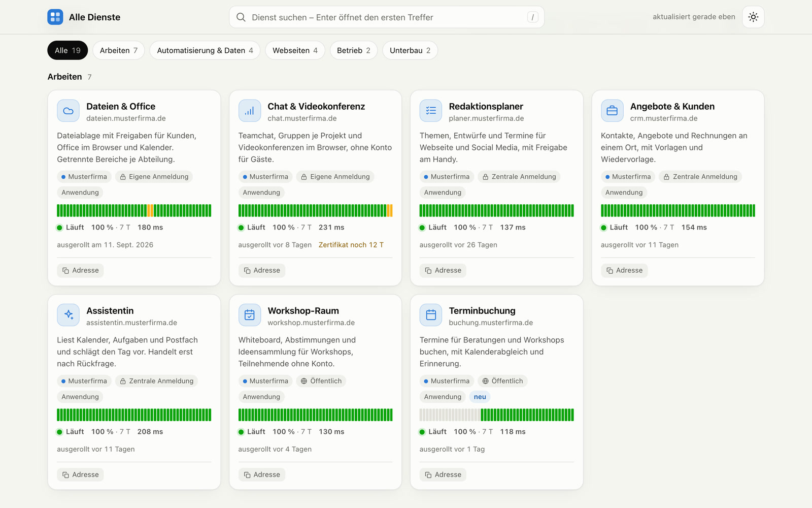The width and height of the screenshot is (812, 508).
Task: Select the Alle 19 filter tab
Action: 67,50
